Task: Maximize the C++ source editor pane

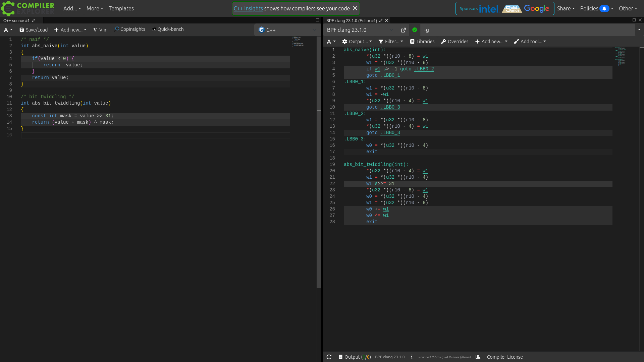Action: pos(317,20)
